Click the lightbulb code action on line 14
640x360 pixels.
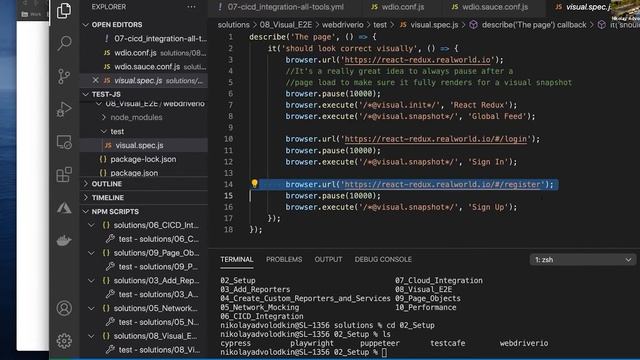[254, 184]
